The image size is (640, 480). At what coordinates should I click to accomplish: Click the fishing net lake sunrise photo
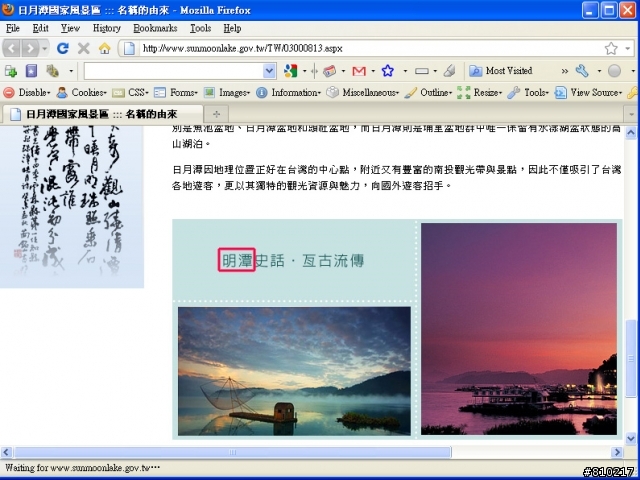[x=294, y=371]
